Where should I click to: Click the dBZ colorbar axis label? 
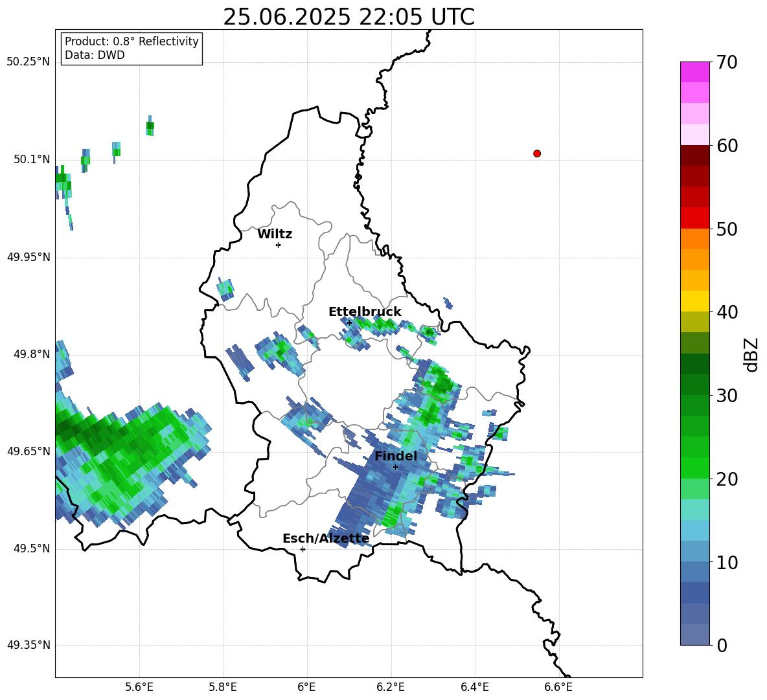751,354
